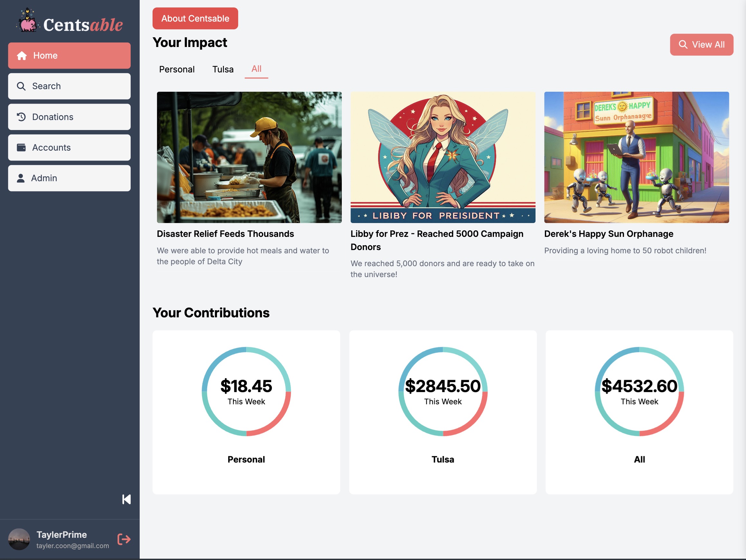Click the View All button
The height and width of the screenshot is (560, 746).
701,44
